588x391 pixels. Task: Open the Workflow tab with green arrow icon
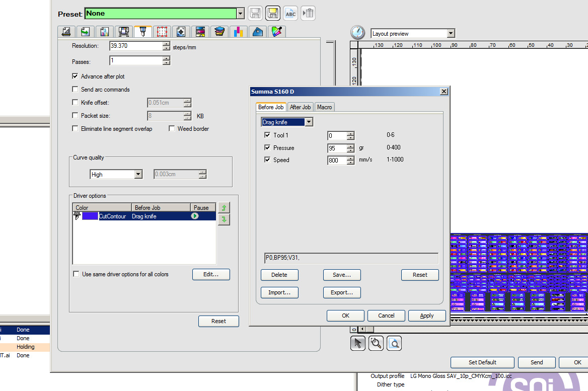pyautogui.click(x=86, y=32)
